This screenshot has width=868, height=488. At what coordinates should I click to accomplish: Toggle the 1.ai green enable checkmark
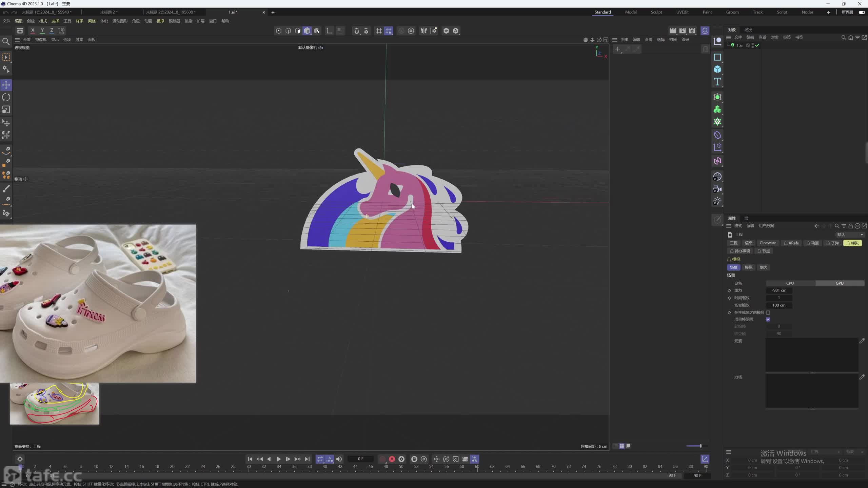pos(757,45)
